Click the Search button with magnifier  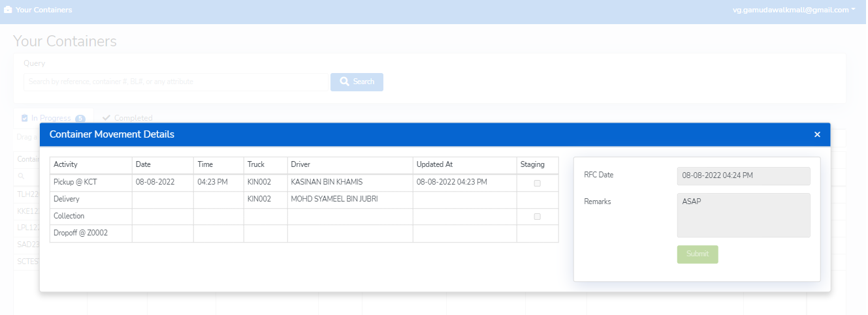pyautogui.click(x=357, y=82)
